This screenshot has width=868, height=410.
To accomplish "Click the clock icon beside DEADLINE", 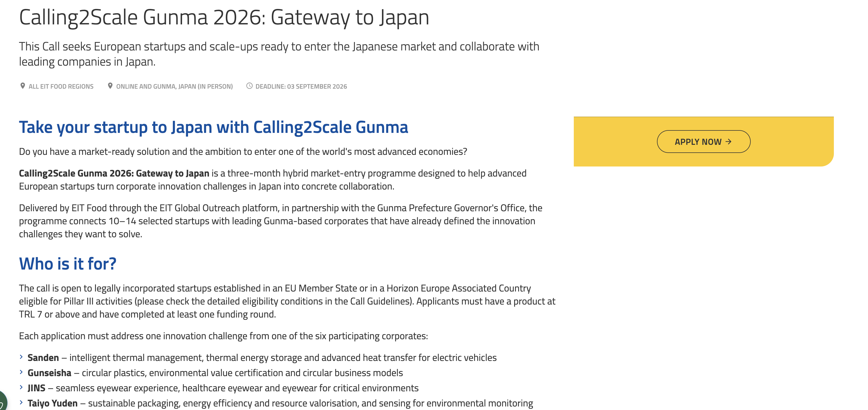I will point(249,86).
